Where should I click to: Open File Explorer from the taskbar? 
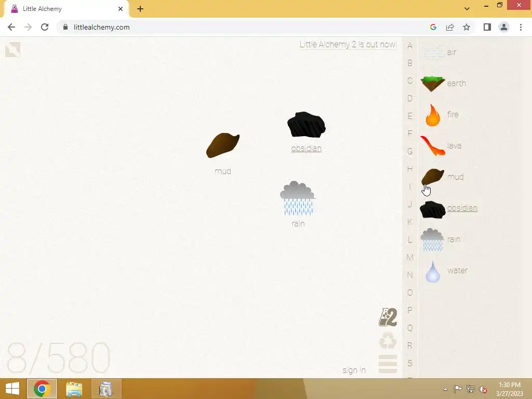74,389
